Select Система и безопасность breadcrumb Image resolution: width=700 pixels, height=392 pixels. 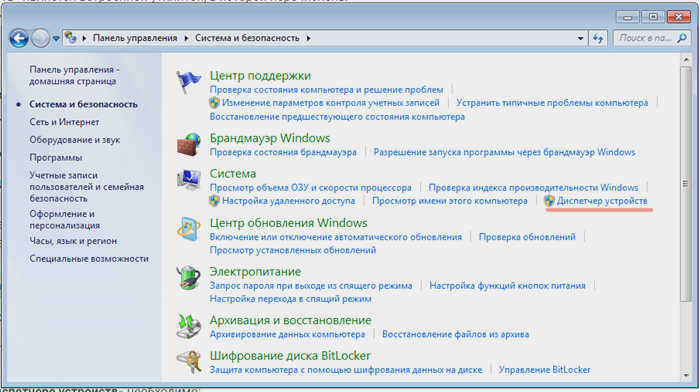click(247, 38)
